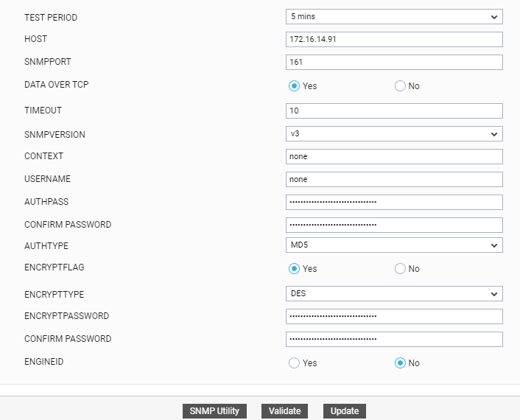Open the AUTHTYPE dropdown showing MD5
This screenshot has width=520, height=420.
(394, 245)
